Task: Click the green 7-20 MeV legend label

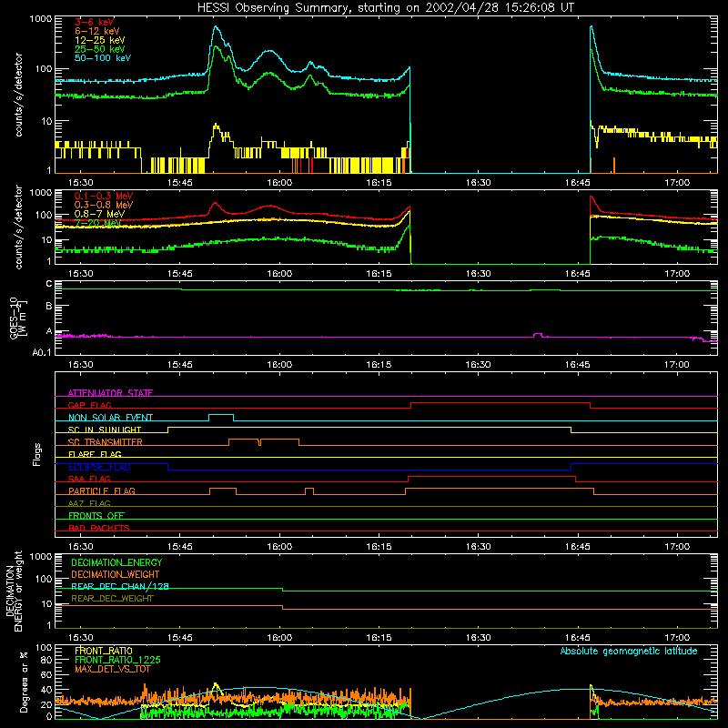Action: [97, 223]
